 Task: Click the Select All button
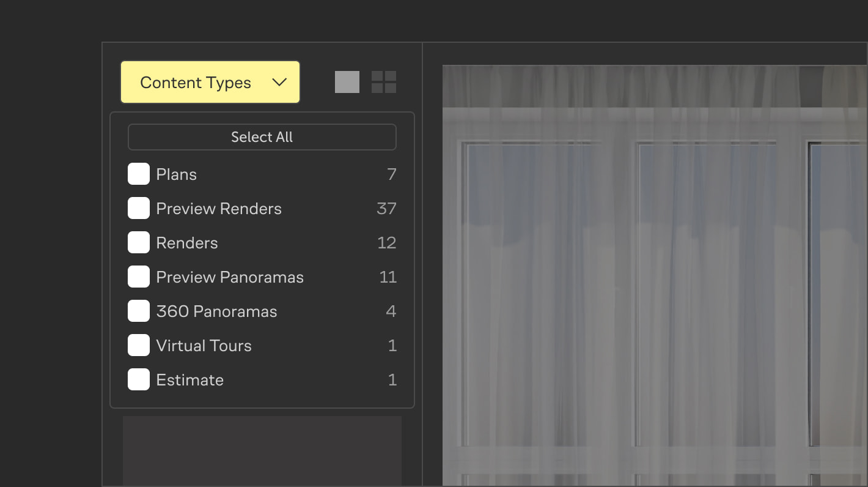(262, 137)
